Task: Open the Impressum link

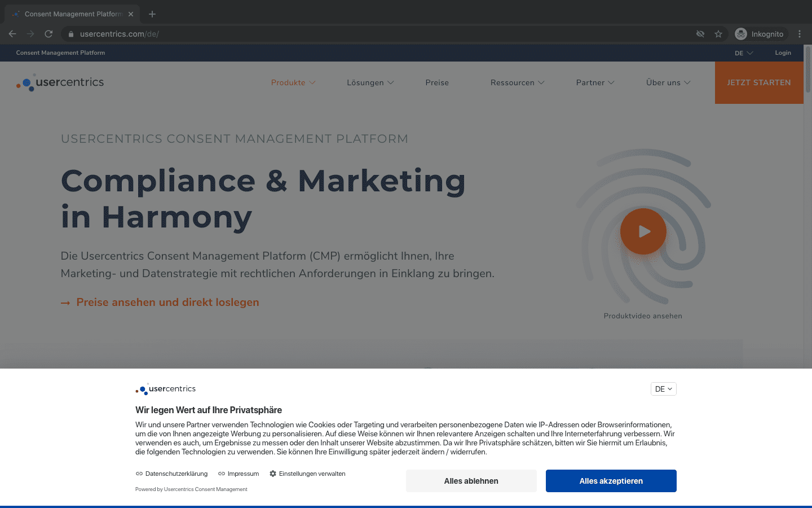Action: (x=243, y=474)
